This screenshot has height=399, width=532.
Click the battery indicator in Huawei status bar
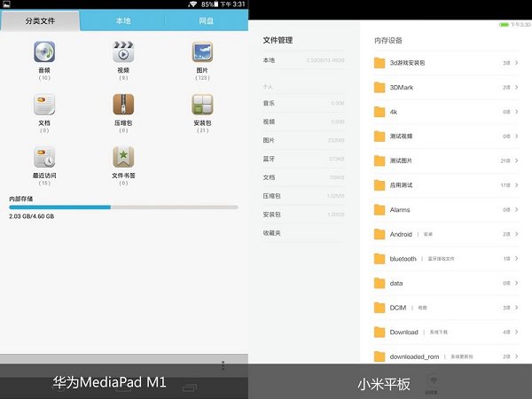215,4
